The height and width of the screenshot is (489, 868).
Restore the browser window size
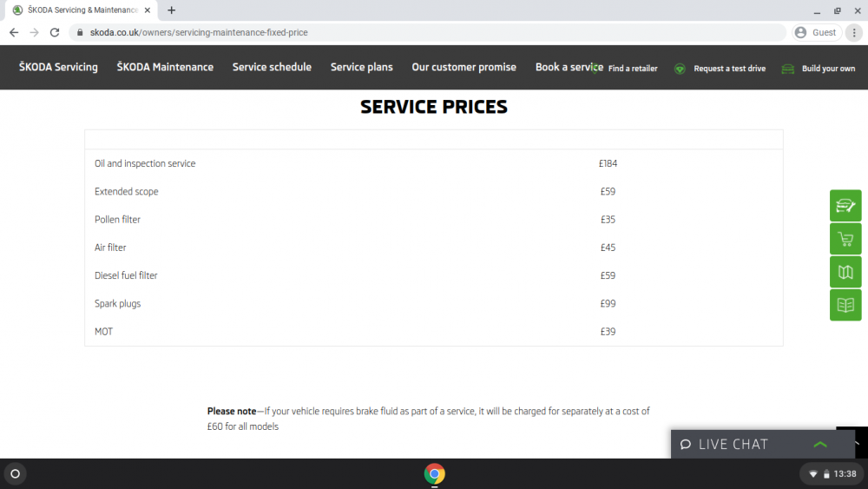point(837,10)
